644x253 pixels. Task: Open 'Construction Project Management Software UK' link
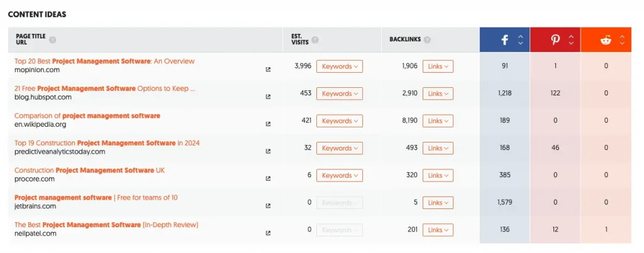[x=89, y=170]
